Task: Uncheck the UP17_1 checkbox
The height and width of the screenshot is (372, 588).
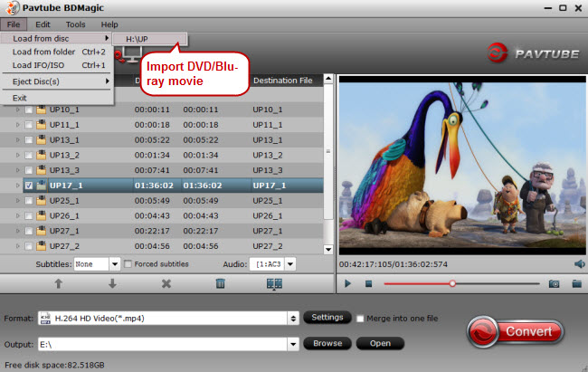Action: pyautogui.click(x=29, y=186)
